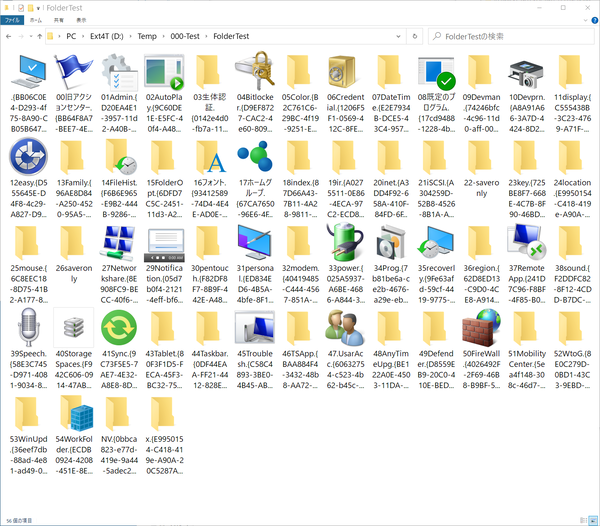This screenshot has height=526, width=600.
Task: Select the 16 fonts folder icon
Action: [210, 157]
